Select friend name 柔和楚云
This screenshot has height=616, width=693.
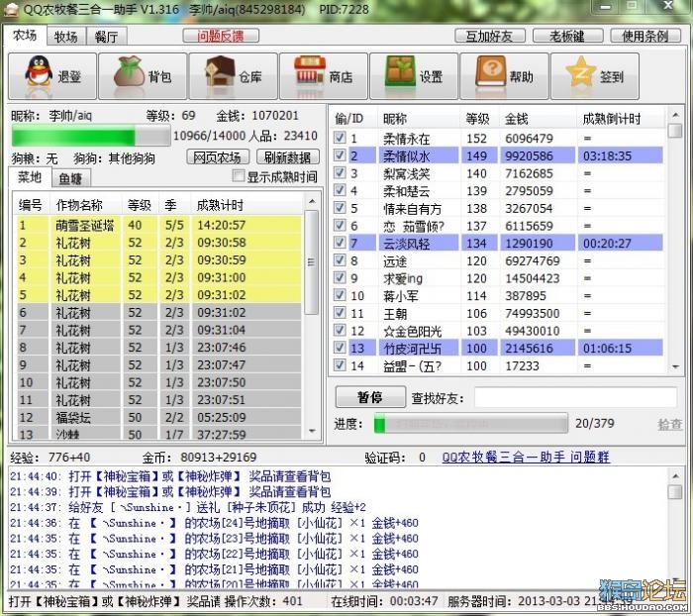[406, 191]
